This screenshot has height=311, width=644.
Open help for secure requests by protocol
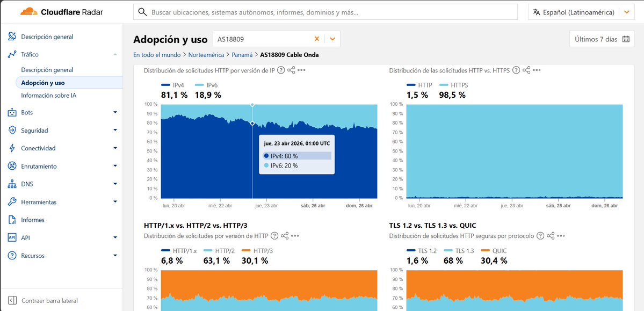tap(540, 236)
